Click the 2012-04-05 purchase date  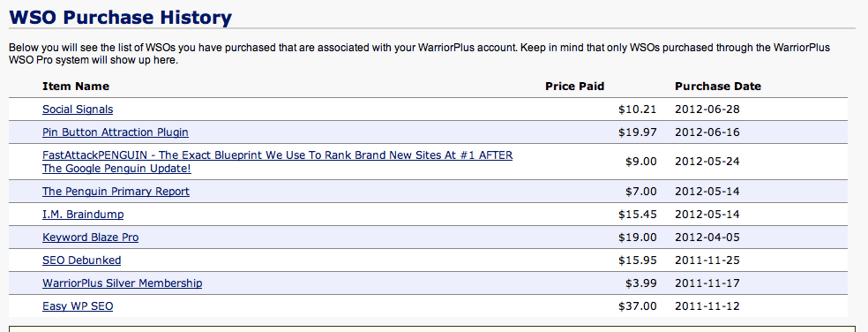tap(707, 238)
